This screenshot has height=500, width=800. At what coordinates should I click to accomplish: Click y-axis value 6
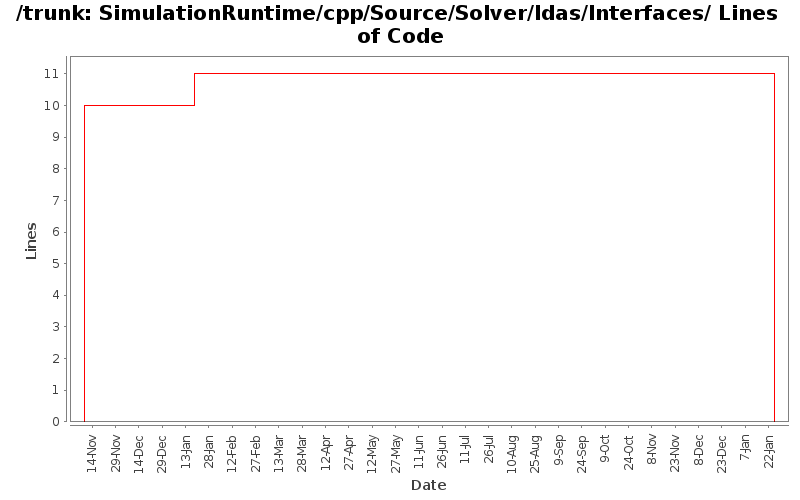point(56,232)
